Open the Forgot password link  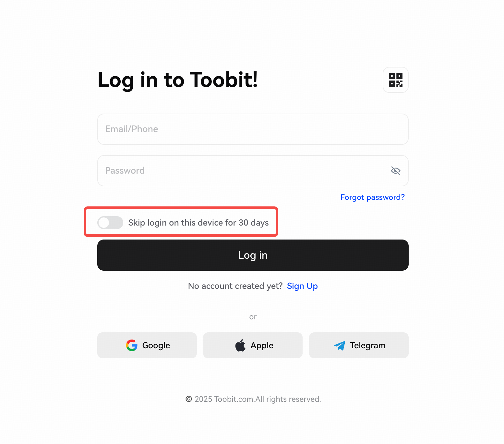[372, 197]
